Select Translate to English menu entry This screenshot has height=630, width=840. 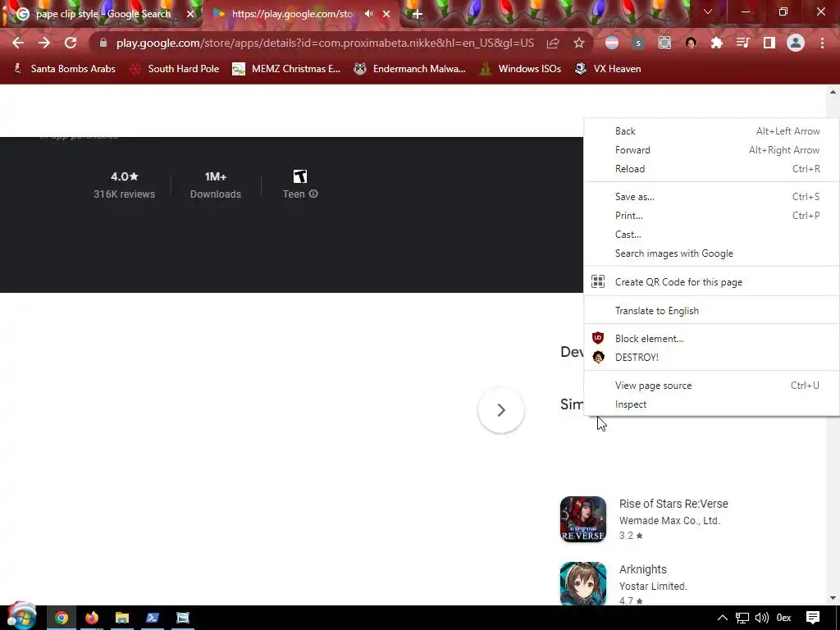[x=711, y=311]
